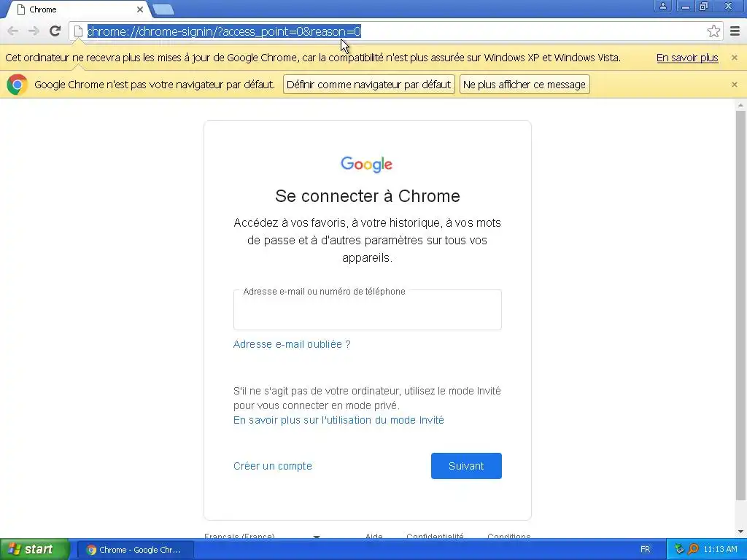Screen dimensions: 747x560
Task: Open a new tab with the new-tab button
Action: [163, 9]
